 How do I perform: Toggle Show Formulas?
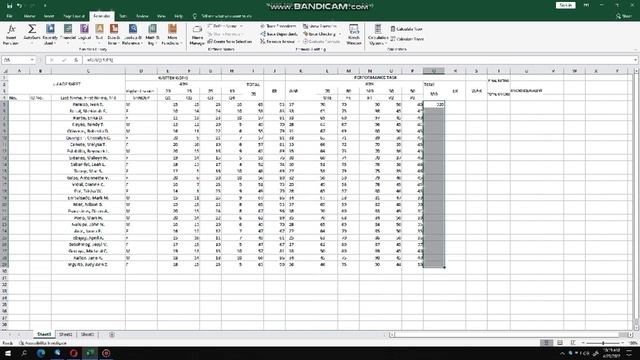tap(320, 26)
